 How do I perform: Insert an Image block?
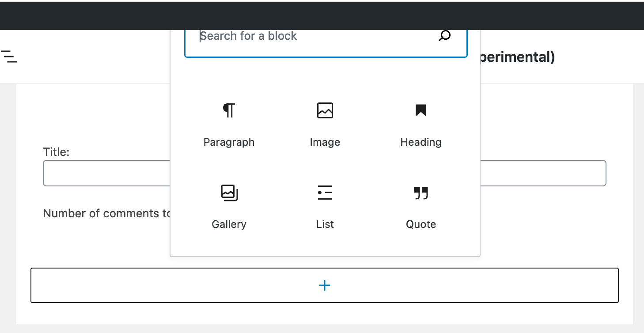click(325, 110)
